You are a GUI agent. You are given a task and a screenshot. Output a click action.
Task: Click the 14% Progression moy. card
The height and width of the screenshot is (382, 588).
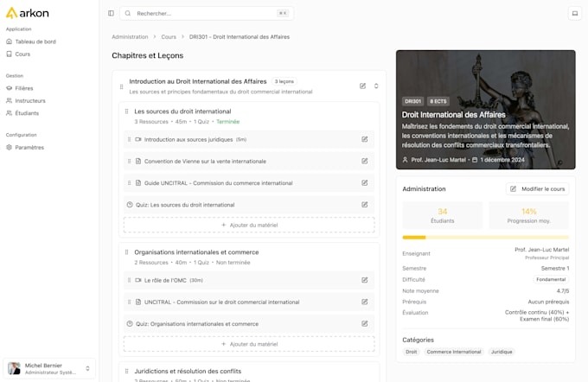pyautogui.click(x=528, y=215)
